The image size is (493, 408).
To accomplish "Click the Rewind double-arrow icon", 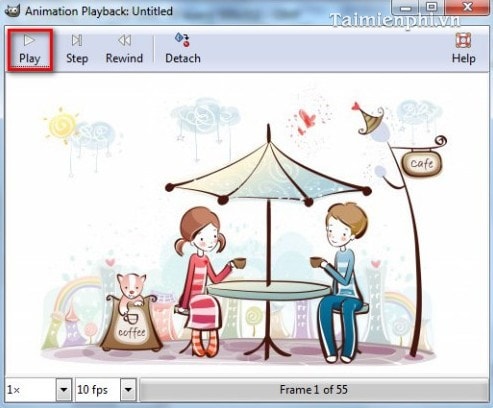I will pyautogui.click(x=124, y=40).
